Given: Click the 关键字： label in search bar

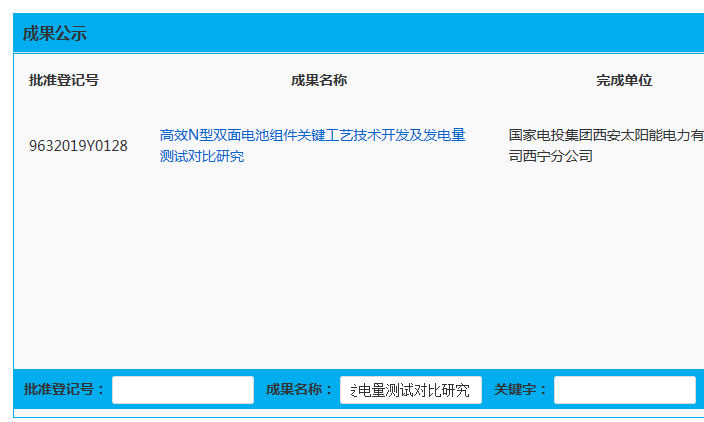Looking at the screenshot, I should 521,390.
